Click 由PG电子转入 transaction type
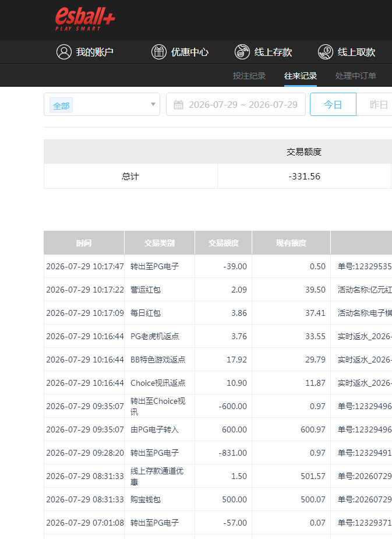The image size is (392, 539). click(154, 429)
